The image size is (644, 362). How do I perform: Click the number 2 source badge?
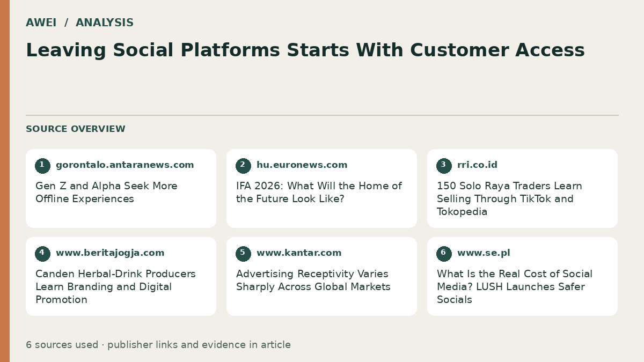point(243,166)
